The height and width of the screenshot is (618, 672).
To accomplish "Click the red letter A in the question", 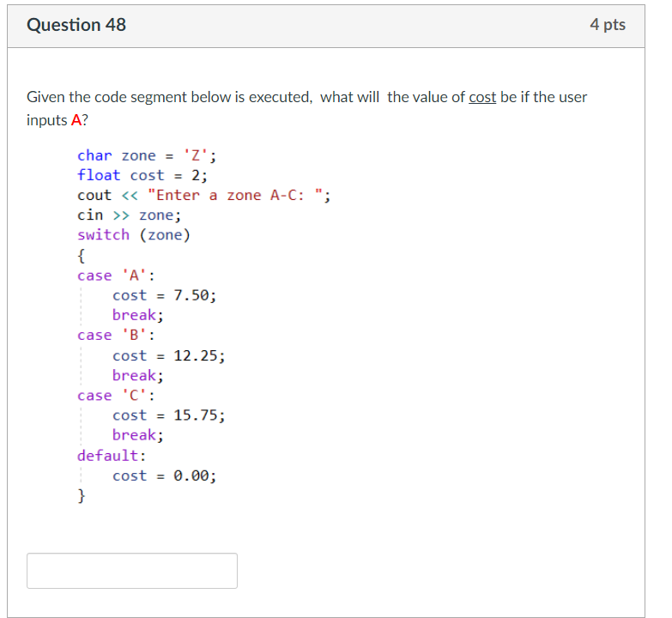I will tap(76, 120).
